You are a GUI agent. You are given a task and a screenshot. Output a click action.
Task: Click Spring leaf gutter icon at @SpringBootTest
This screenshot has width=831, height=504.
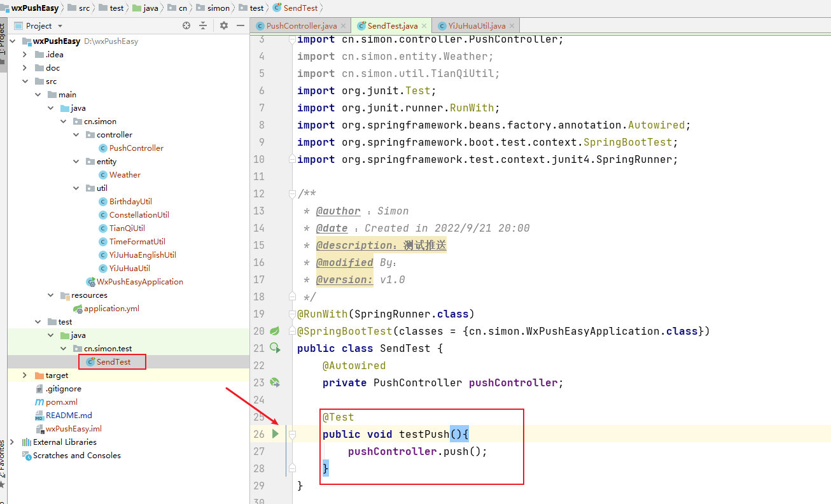pos(275,331)
